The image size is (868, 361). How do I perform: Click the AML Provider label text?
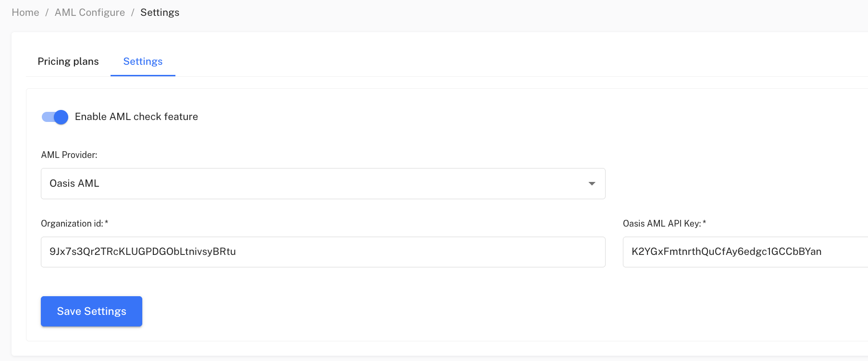(x=69, y=155)
